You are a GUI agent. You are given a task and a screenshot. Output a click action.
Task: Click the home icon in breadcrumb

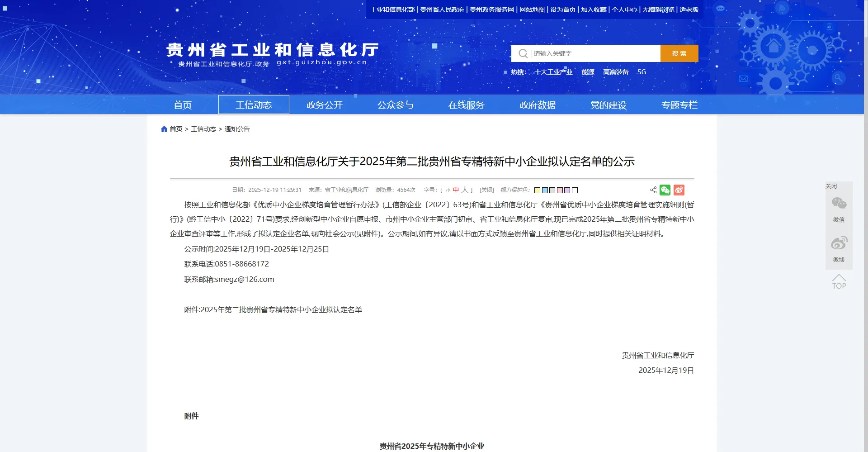164,129
